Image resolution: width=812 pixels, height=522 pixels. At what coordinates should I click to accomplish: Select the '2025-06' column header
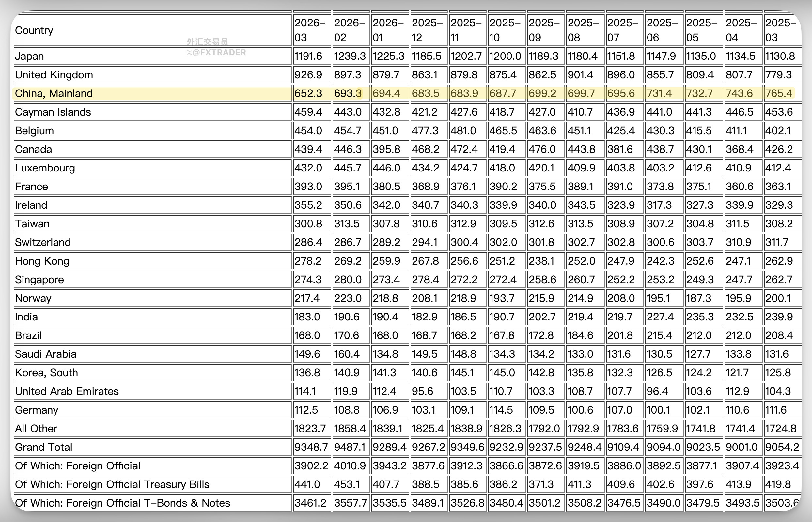click(664, 30)
